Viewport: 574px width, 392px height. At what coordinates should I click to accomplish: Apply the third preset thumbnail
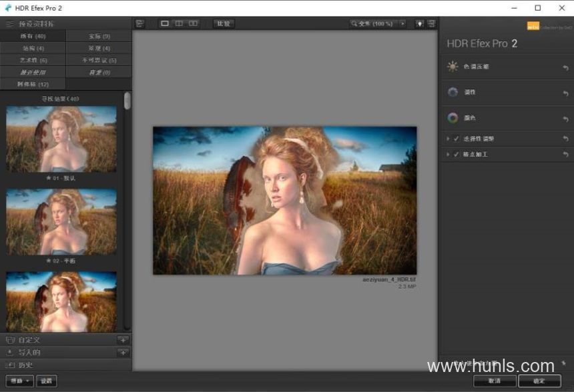pos(61,302)
